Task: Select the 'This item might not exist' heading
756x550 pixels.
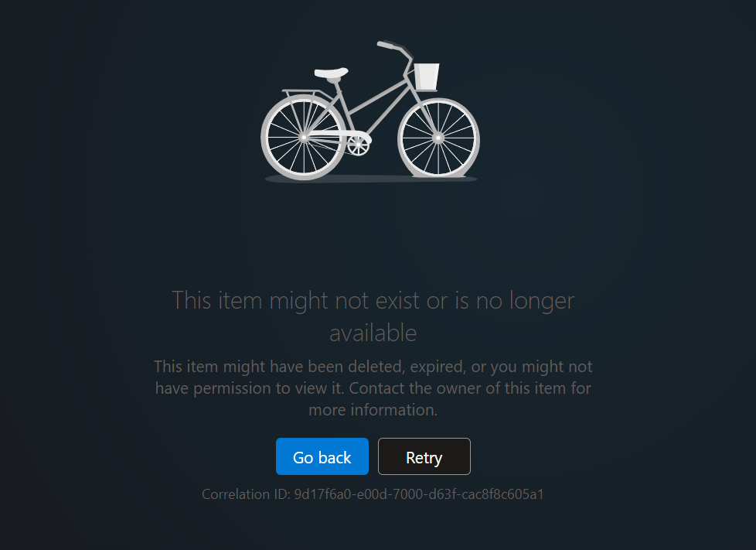Action: tap(373, 316)
